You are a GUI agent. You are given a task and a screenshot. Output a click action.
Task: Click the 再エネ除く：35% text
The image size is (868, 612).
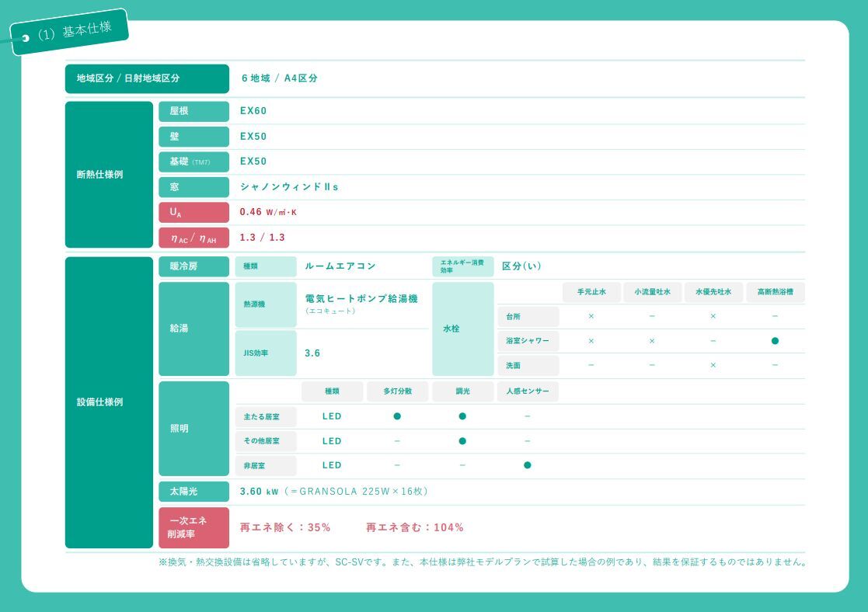(285, 528)
